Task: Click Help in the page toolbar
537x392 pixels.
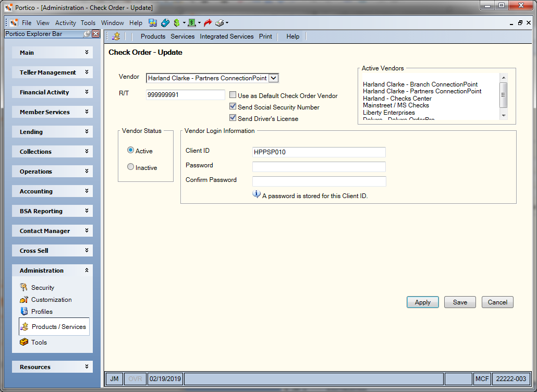Action: [293, 36]
